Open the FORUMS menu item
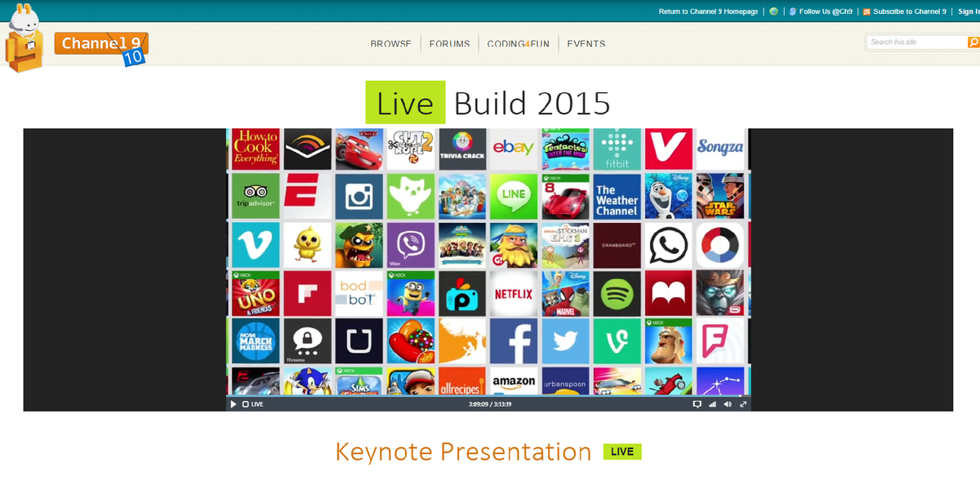Image resolution: width=980 pixels, height=477 pixels. coord(449,44)
